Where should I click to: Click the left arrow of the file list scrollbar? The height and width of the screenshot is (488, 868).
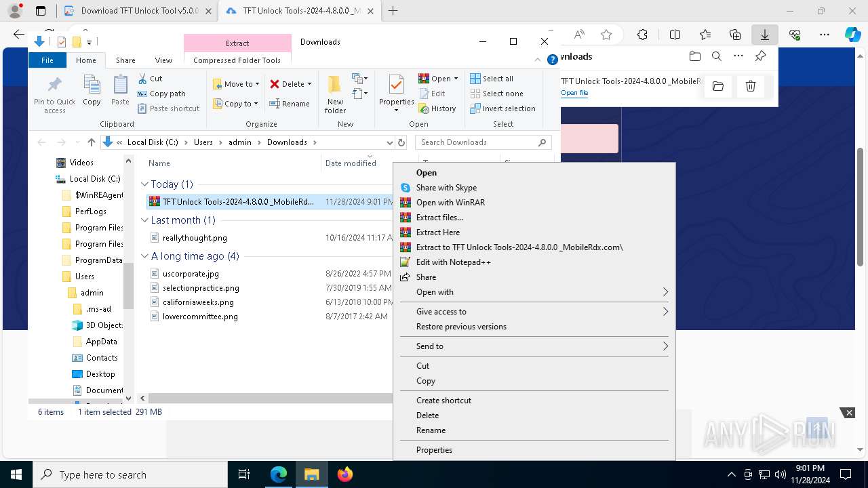tap(142, 399)
